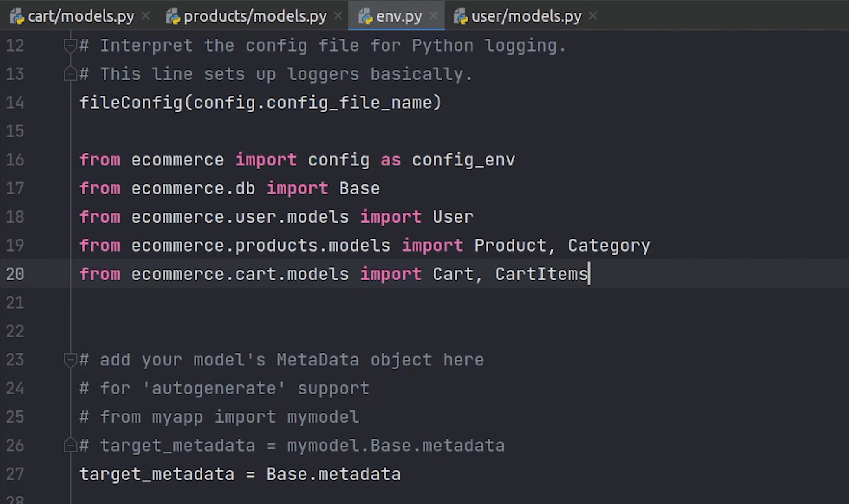Screen dimensions: 849x504
Task: Click fileConfig function call on line 14
Action: (131, 103)
